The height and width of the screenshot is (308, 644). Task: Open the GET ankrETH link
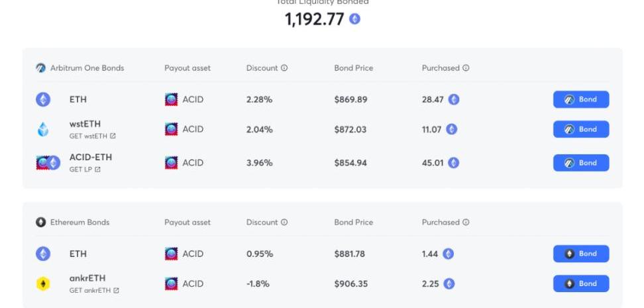coord(94,290)
